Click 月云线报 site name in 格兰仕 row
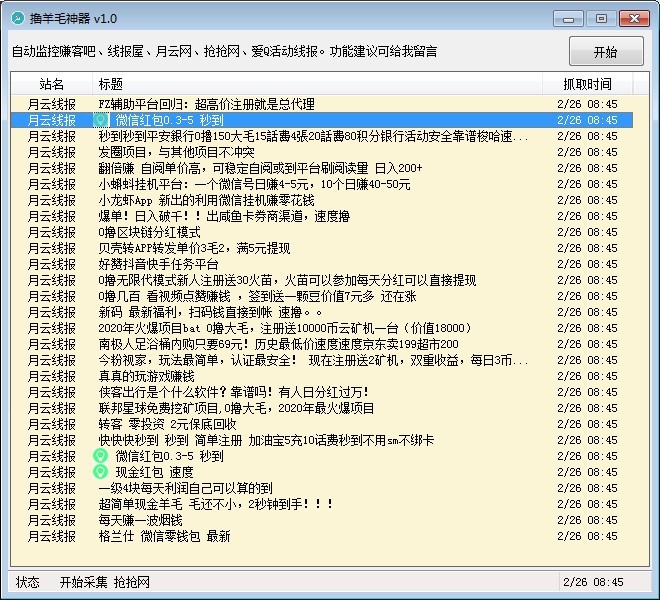The height and width of the screenshot is (600, 660). (x=52, y=536)
